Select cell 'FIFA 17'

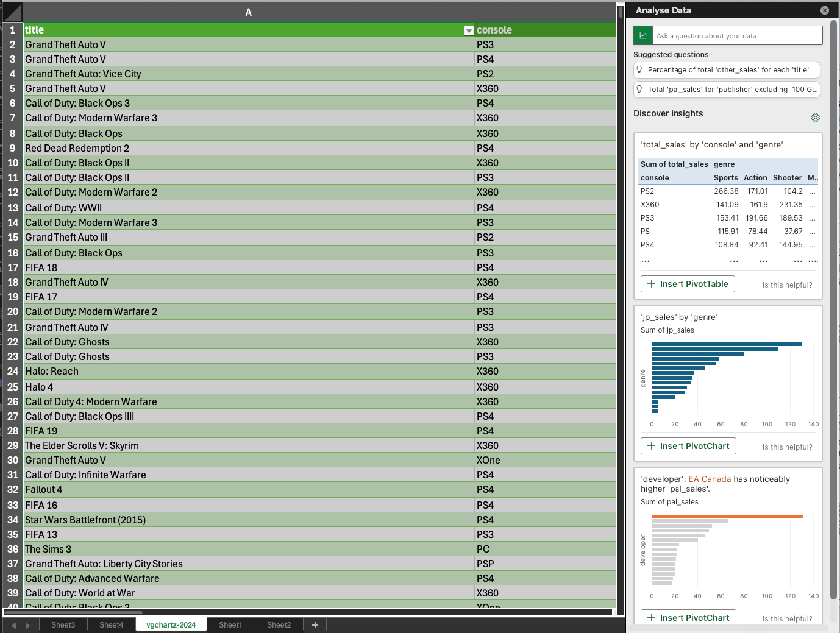pyautogui.click(x=249, y=297)
